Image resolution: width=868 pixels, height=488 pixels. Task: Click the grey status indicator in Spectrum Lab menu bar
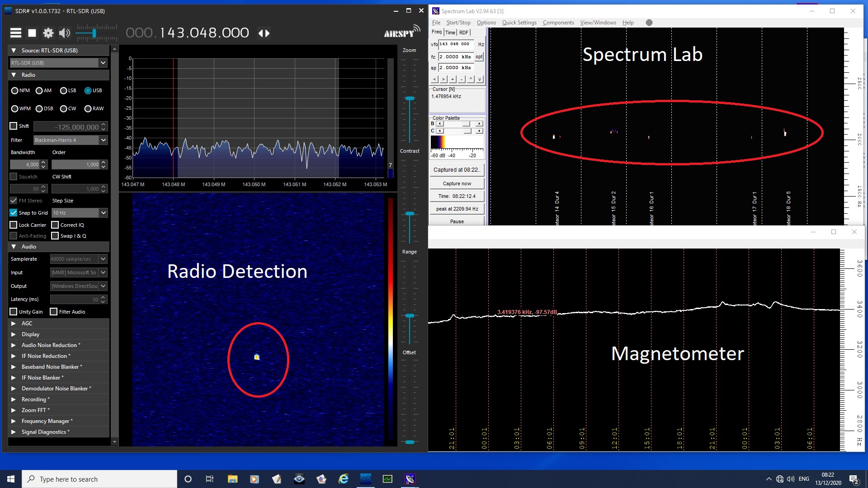click(649, 23)
